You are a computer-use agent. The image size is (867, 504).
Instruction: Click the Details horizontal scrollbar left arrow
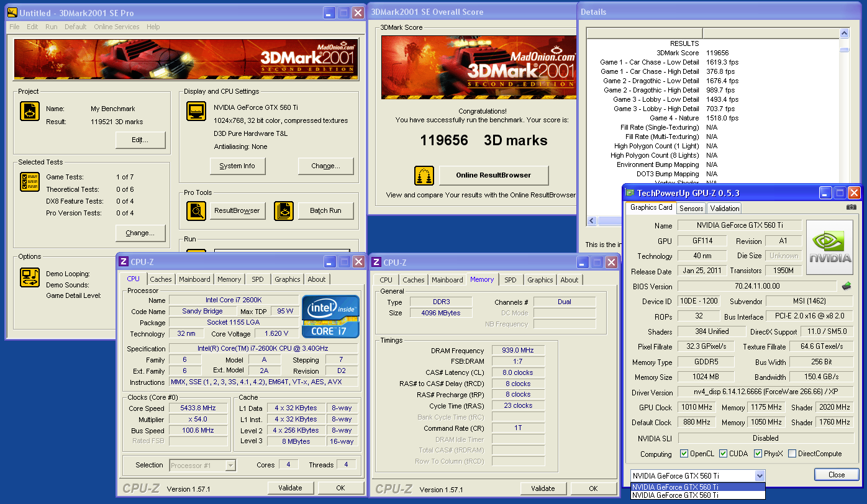click(592, 221)
